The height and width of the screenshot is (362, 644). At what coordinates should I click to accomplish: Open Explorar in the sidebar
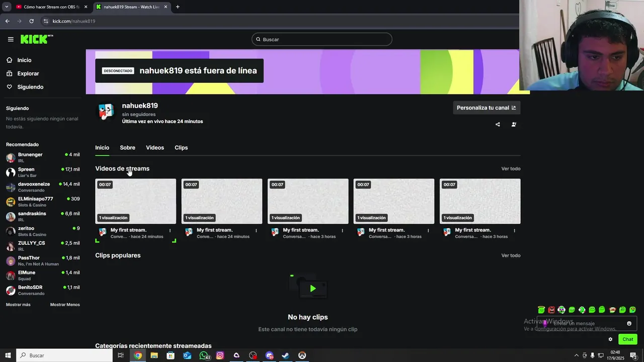[28, 73]
